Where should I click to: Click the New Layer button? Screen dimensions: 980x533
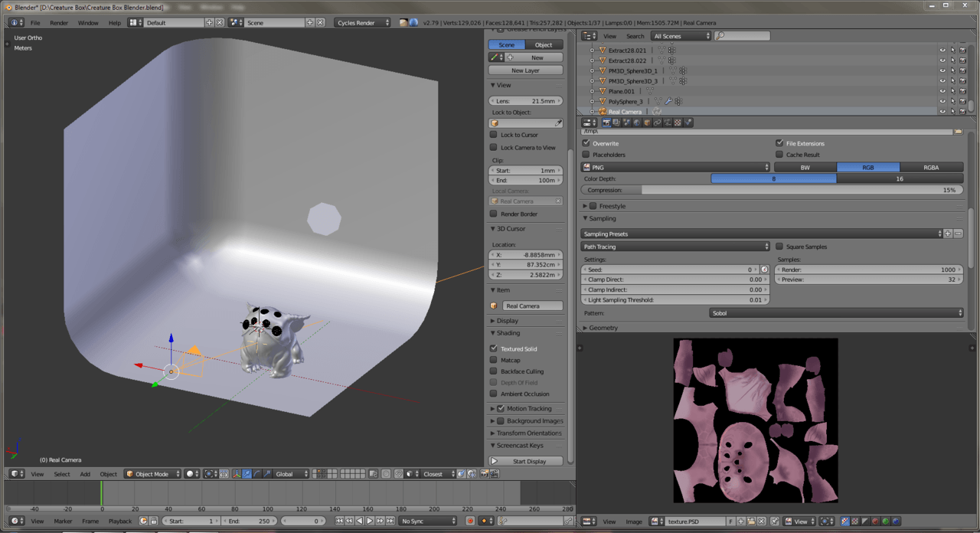click(526, 70)
